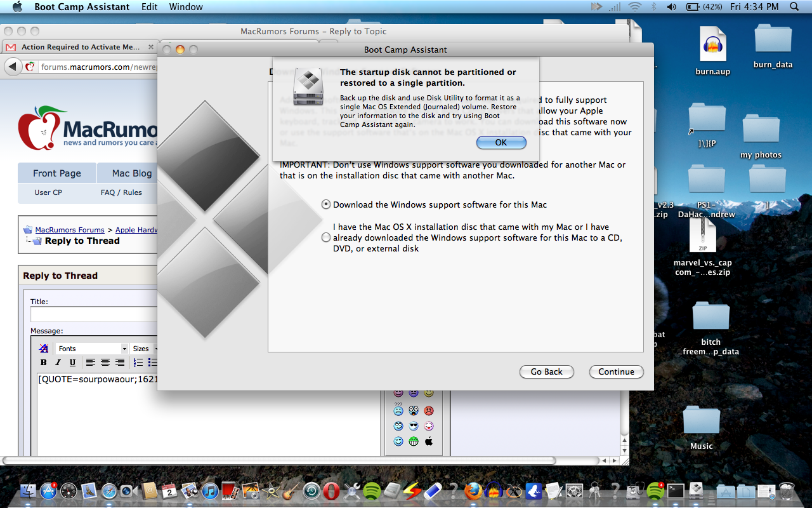Open Opera from the Dock
The height and width of the screenshot is (508, 812).
coord(331,491)
